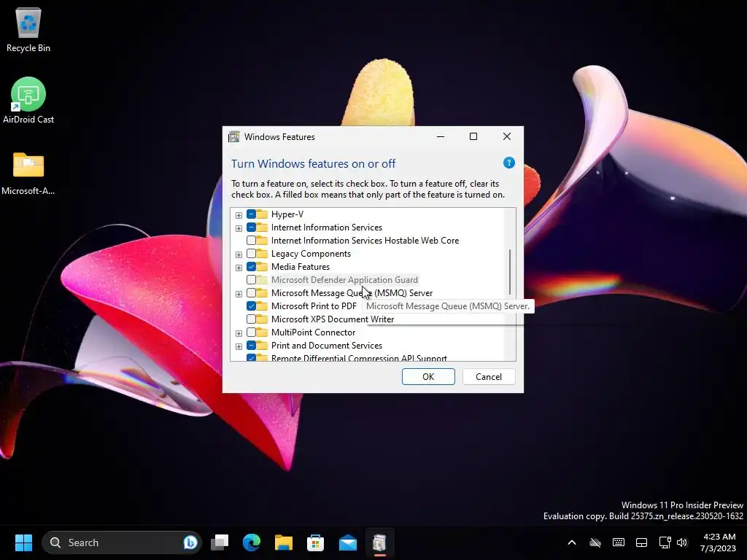Click the features list vertical scrollbar thumb
Viewport: 747px width, 560px height.
pyautogui.click(x=510, y=272)
